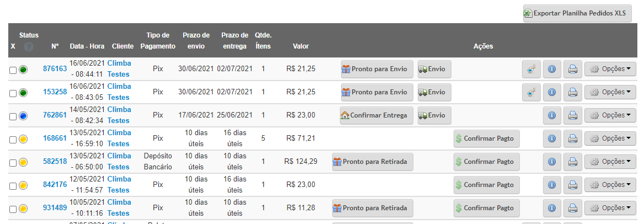Click the printer icon for order 153258
The height and width of the screenshot is (224, 644).
tap(572, 92)
